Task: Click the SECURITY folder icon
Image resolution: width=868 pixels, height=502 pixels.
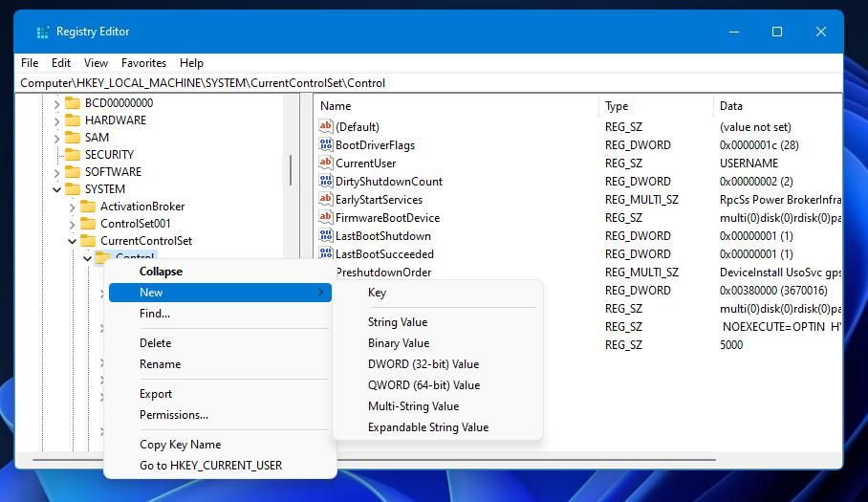Action: (73, 154)
